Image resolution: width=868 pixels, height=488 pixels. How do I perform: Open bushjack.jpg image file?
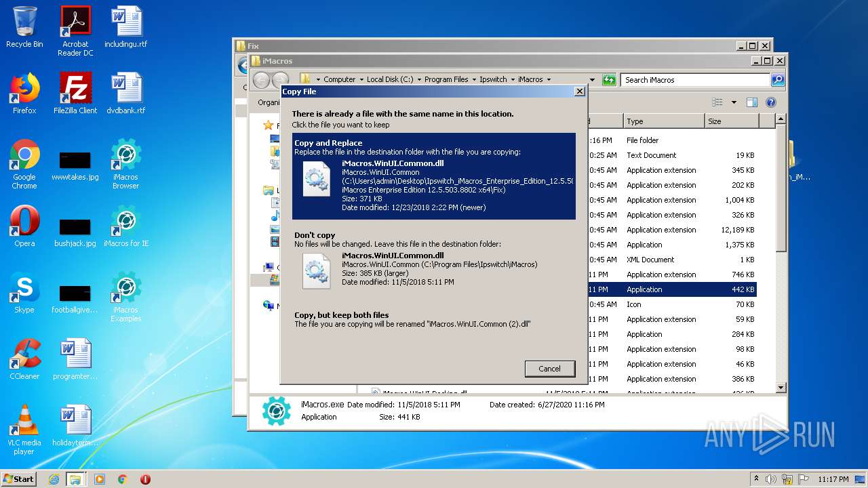coord(75,231)
